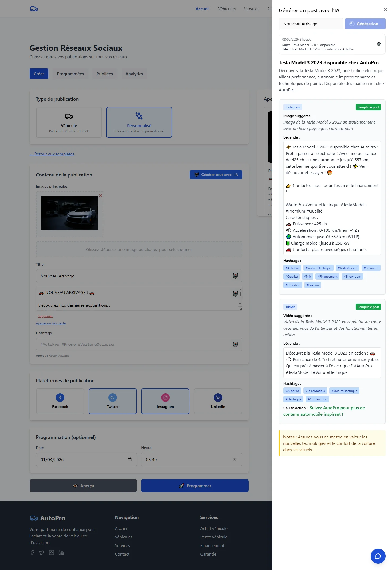Click the uploaded car image thumbnail

pyautogui.click(x=70, y=213)
